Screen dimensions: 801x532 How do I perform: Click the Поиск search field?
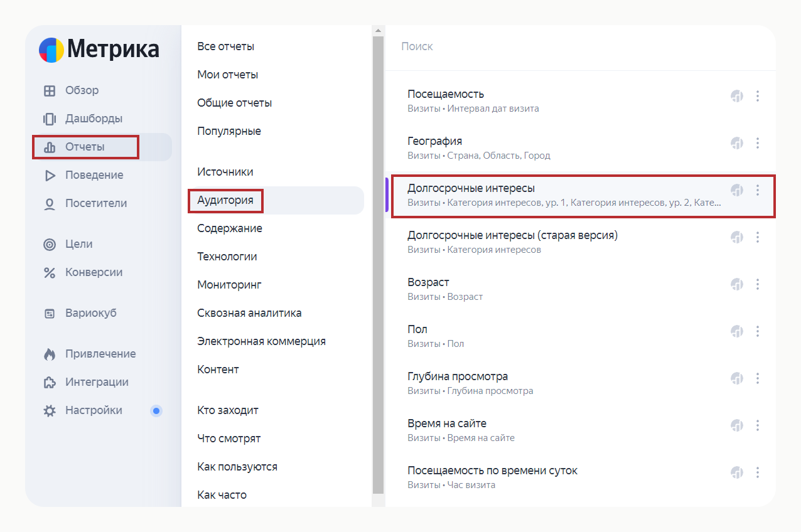pyautogui.click(x=565, y=46)
